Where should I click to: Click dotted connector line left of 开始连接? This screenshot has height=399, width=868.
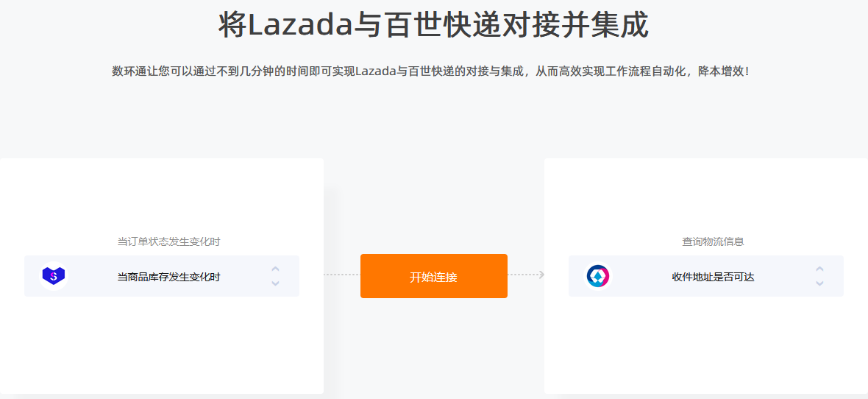341,275
